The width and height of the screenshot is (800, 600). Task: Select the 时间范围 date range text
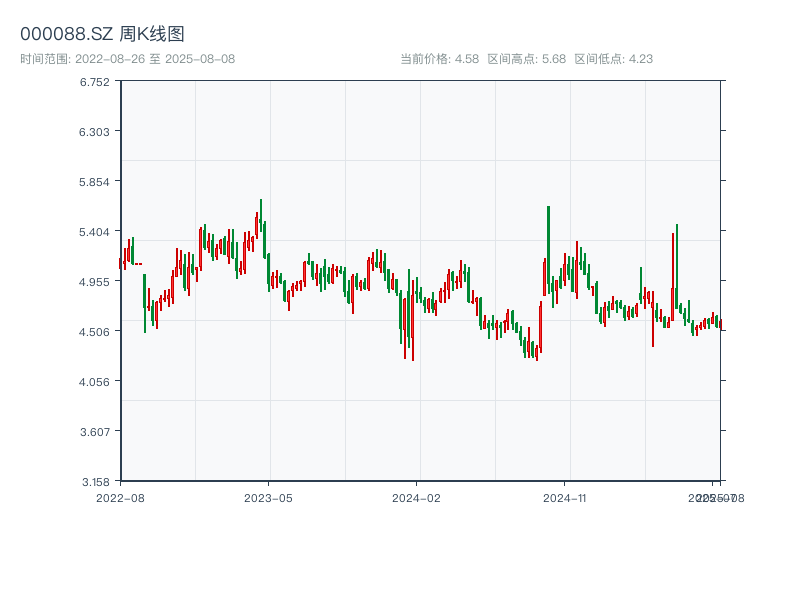pos(127,59)
